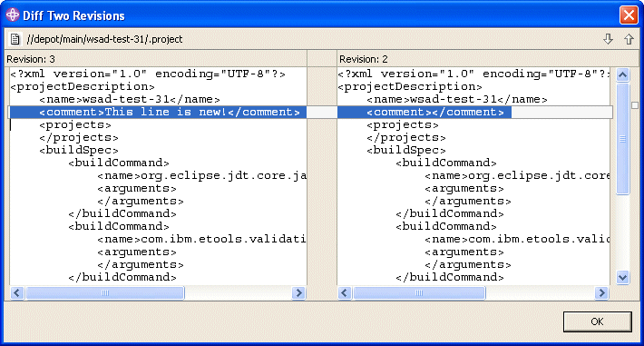This screenshot has width=644, height=346.
Task: Go to previous difference with up arrow icon
Action: [x=629, y=39]
